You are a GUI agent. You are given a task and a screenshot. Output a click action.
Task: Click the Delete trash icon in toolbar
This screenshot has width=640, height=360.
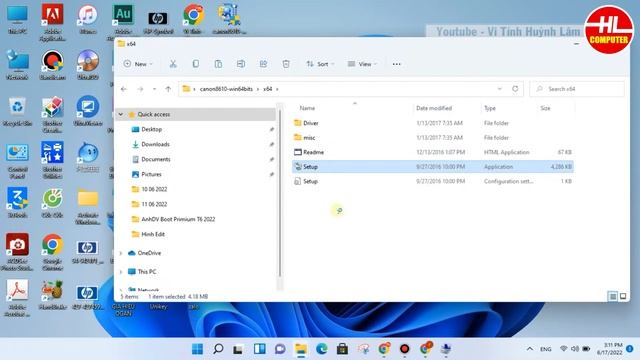point(286,64)
